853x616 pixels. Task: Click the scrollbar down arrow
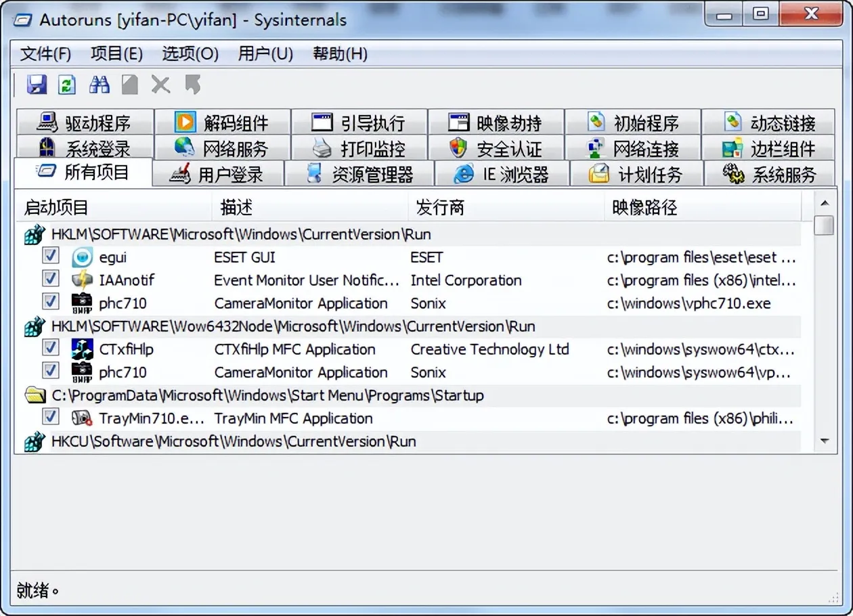pyautogui.click(x=824, y=441)
